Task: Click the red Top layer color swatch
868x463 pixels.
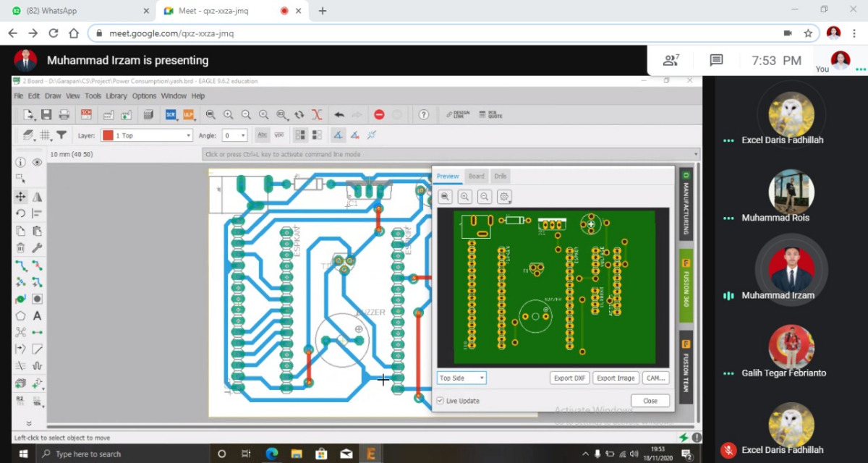Action: [x=108, y=135]
